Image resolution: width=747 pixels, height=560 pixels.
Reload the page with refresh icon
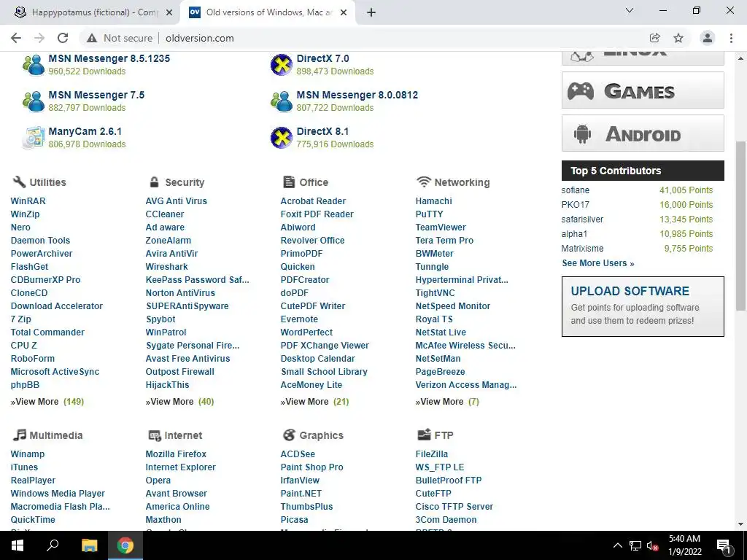tap(63, 38)
